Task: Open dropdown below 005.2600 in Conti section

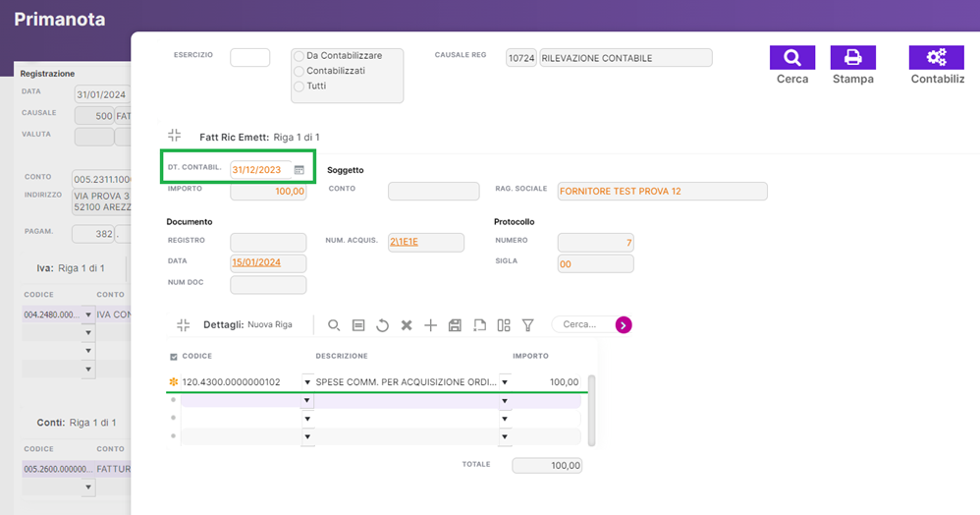Action: coord(88,486)
